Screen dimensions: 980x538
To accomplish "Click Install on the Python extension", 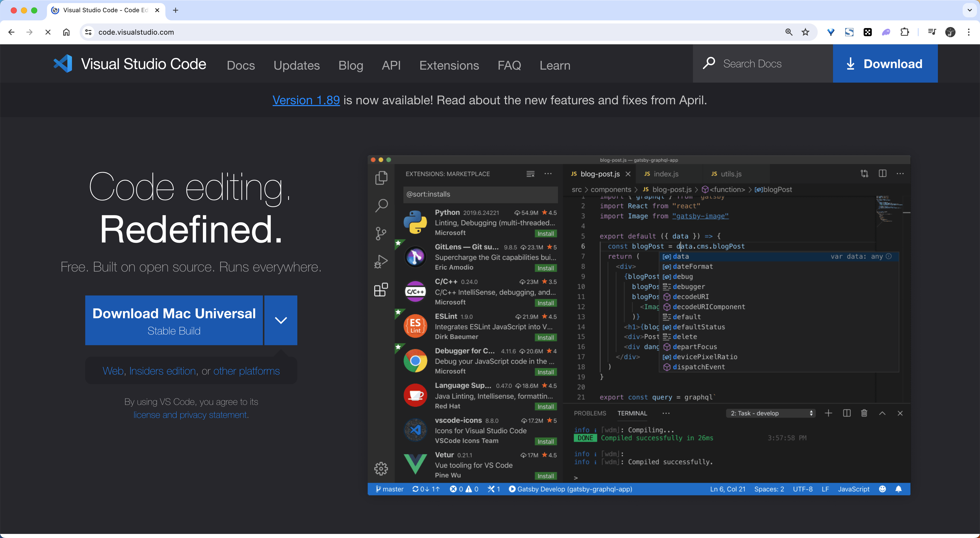I will tap(546, 234).
